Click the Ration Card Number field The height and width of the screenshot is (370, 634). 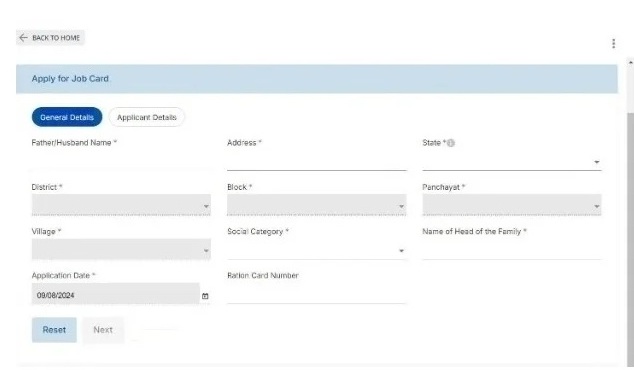317,294
